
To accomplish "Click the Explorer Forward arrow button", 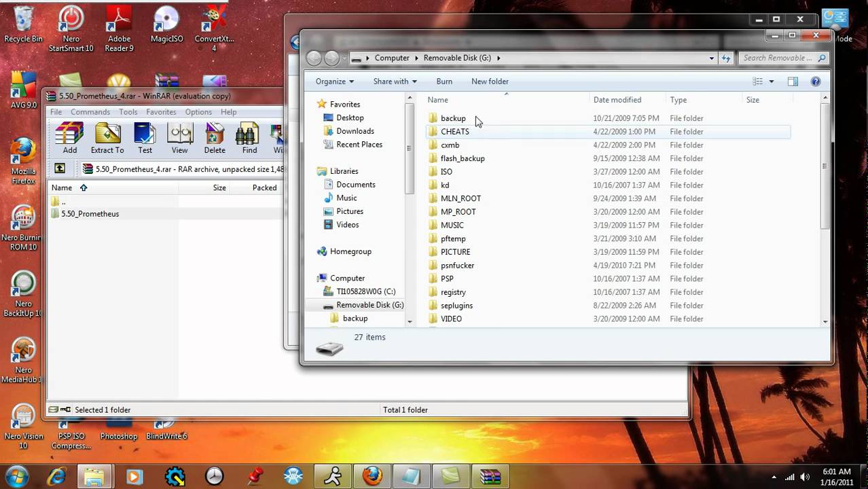I will 331,58.
